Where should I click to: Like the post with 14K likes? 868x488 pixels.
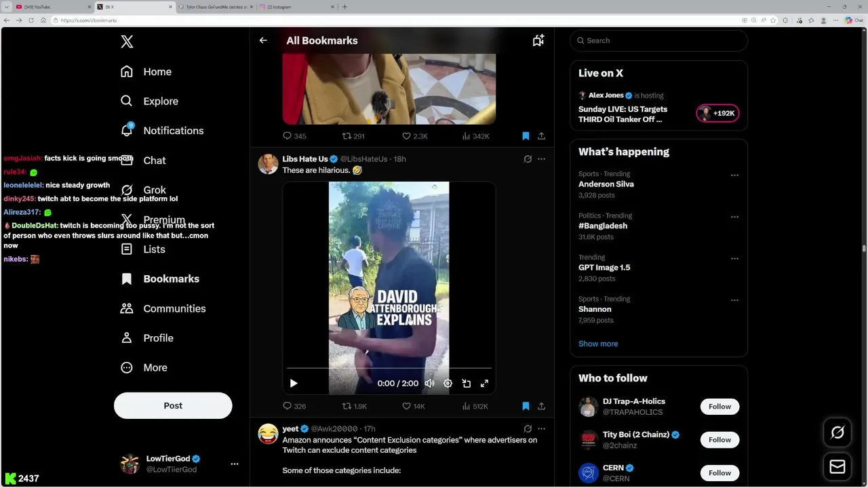[x=414, y=406]
